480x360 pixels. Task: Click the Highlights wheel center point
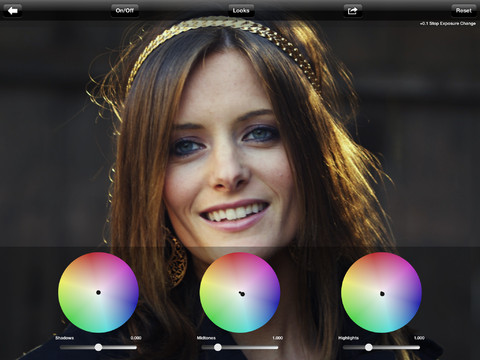click(382, 294)
